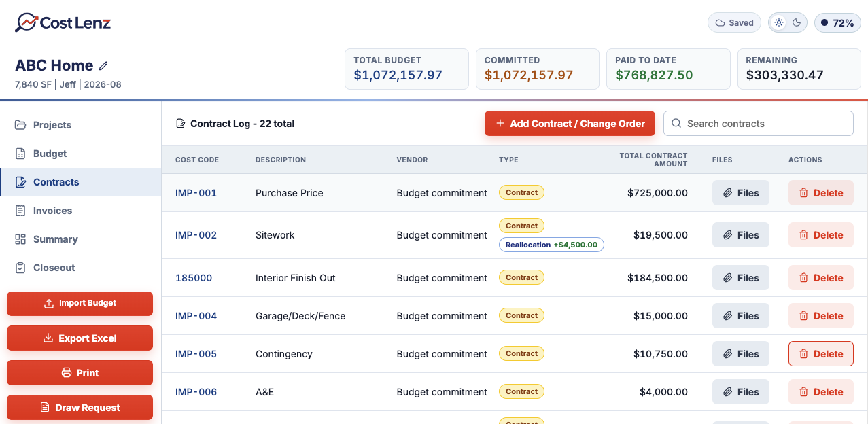Open cost code IMP-005

[x=196, y=354]
